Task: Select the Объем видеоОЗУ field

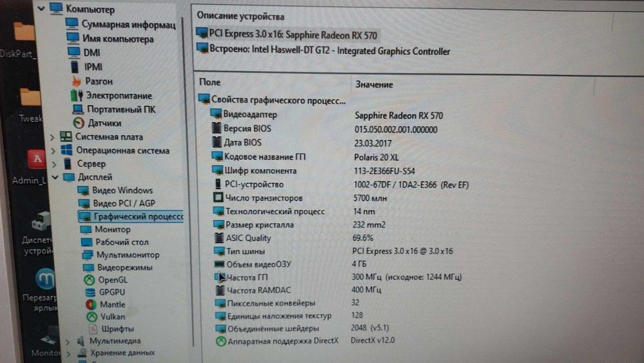Action: (x=259, y=264)
